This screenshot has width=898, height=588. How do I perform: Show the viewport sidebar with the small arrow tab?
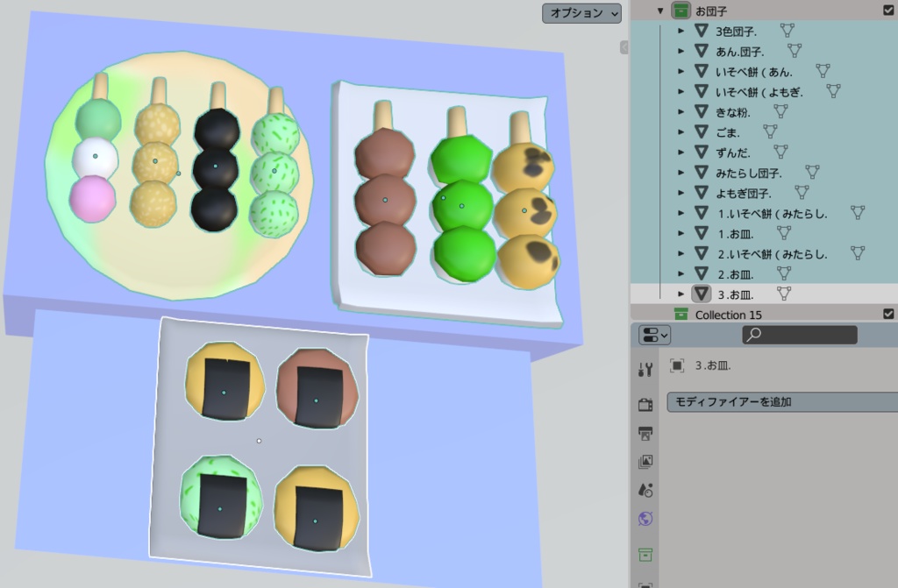tap(624, 47)
